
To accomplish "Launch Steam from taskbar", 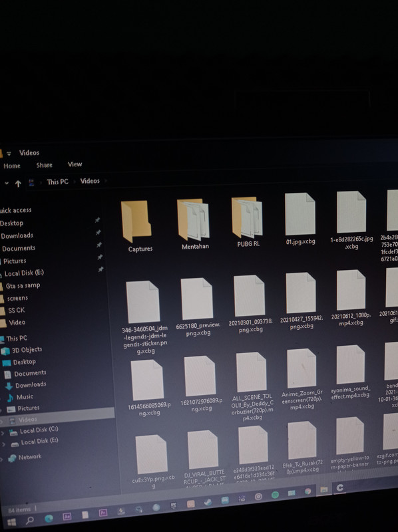I will 208,503.
